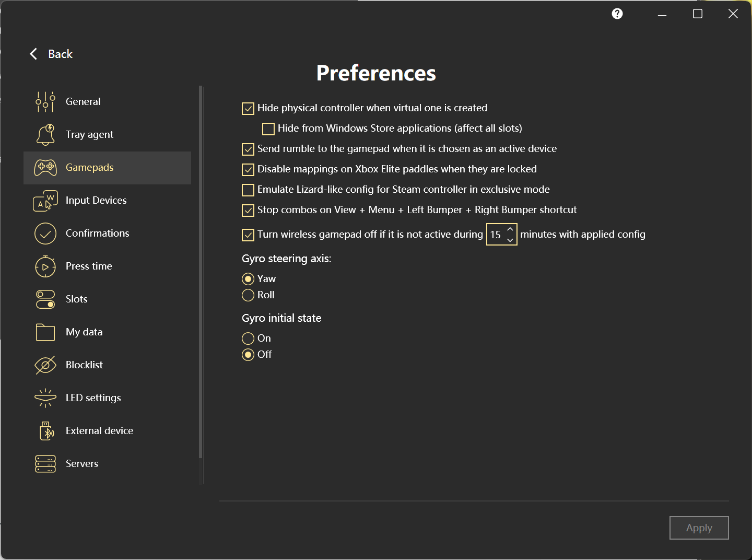Click the Apply button

click(699, 528)
